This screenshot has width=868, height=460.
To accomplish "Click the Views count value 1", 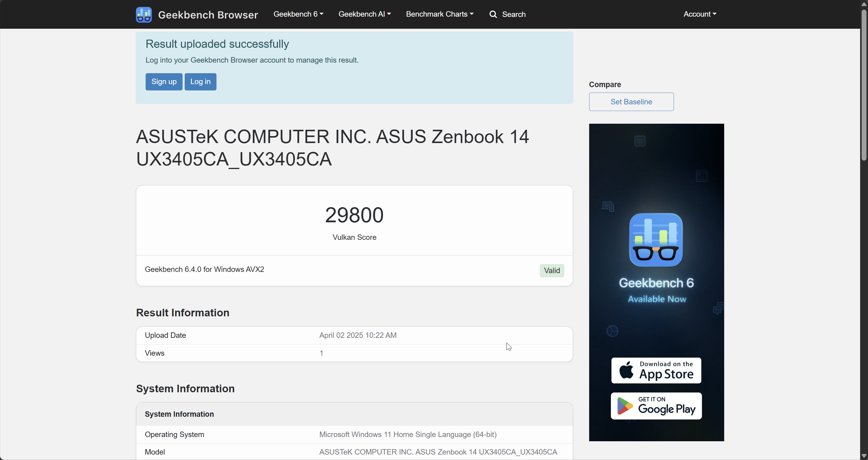I will click(321, 353).
